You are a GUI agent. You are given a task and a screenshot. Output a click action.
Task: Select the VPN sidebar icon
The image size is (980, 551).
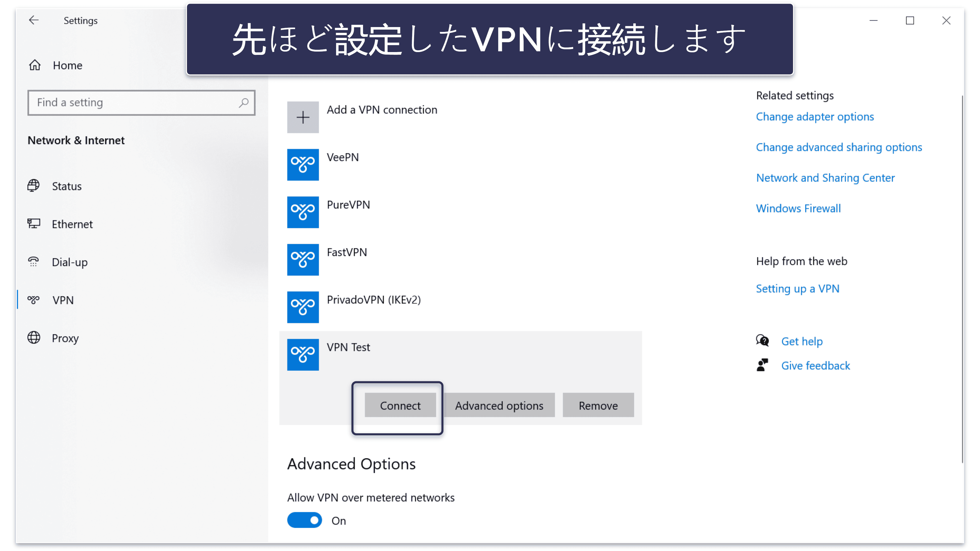click(33, 300)
